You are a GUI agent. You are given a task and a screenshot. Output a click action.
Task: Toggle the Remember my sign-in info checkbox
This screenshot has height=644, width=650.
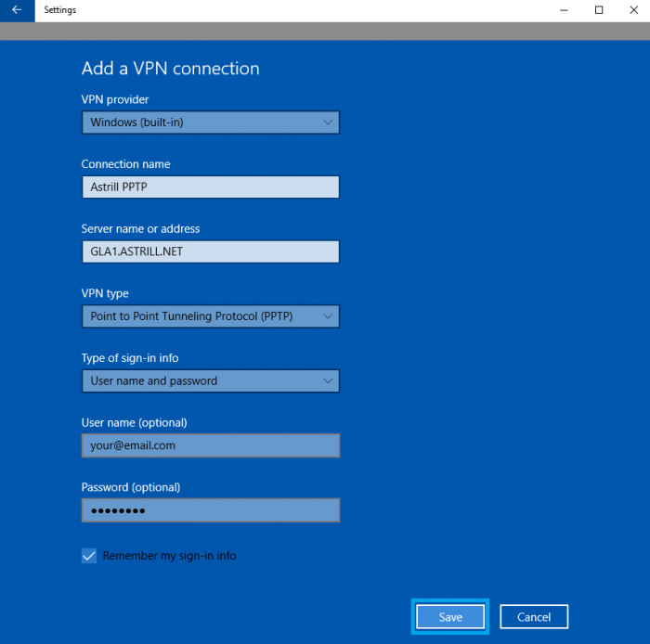(89, 556)
